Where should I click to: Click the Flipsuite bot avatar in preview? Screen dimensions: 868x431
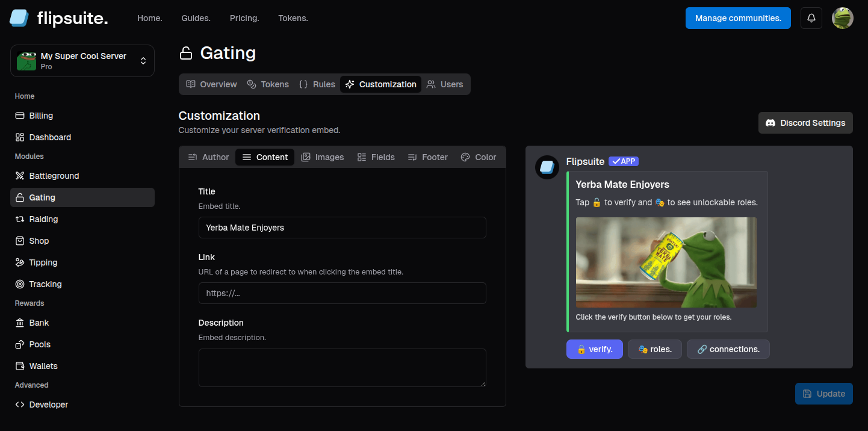pyautogui.click(x=547, y=167)
